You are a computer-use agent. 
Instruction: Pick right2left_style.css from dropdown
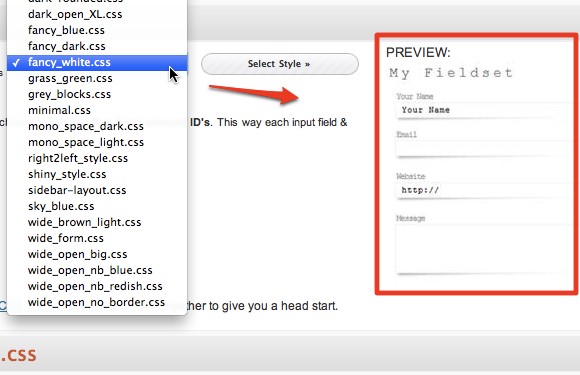[97, 158]
